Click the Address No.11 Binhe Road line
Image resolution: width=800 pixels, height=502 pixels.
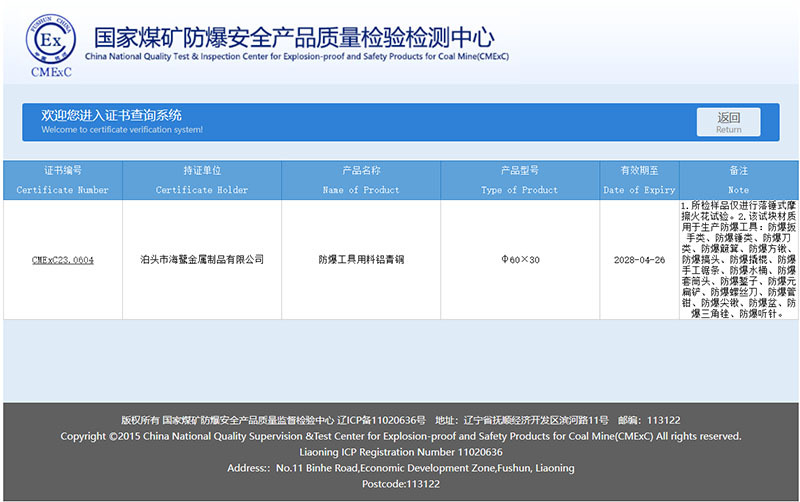click(x=401, y=468)
